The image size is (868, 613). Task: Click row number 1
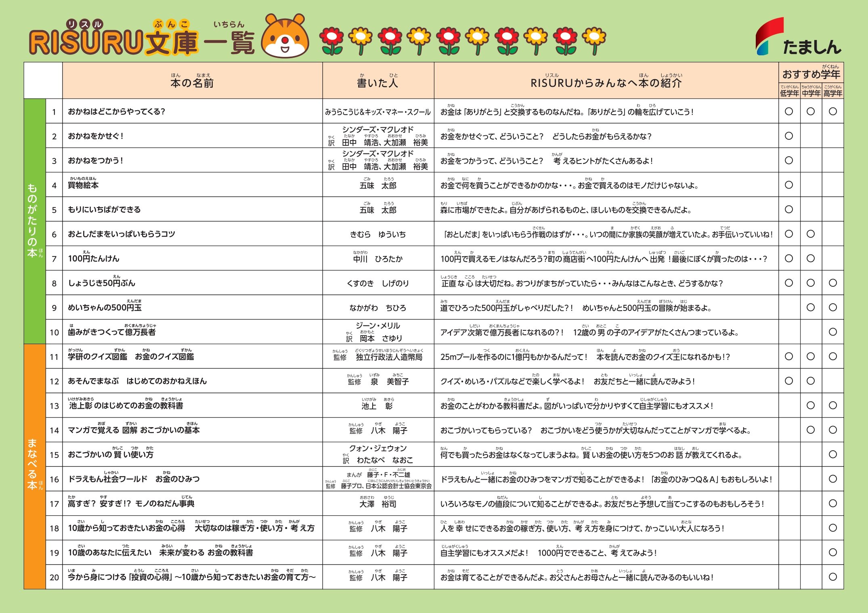click(54, 112)
